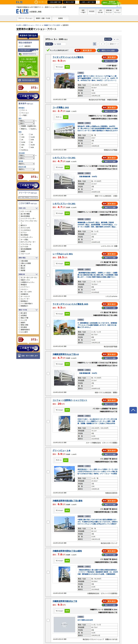Tick the 3LDK layout checkbox
138x644 pixels.
pos(30,145)
